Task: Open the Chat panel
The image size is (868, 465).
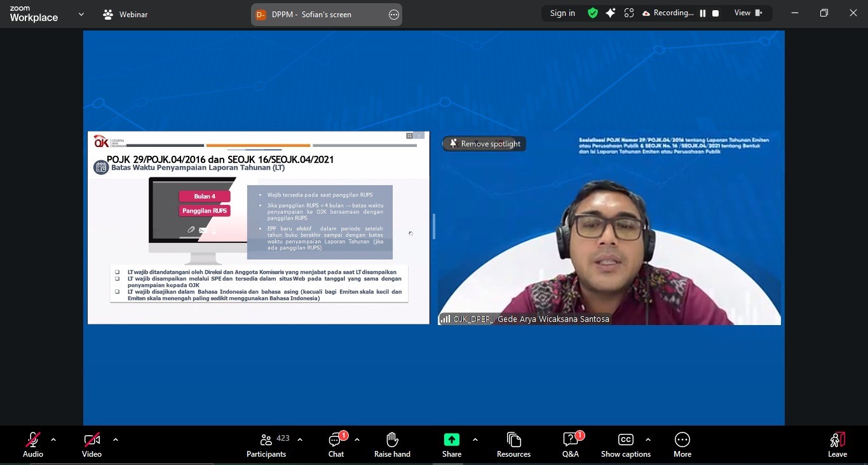Action: point(336,445)
